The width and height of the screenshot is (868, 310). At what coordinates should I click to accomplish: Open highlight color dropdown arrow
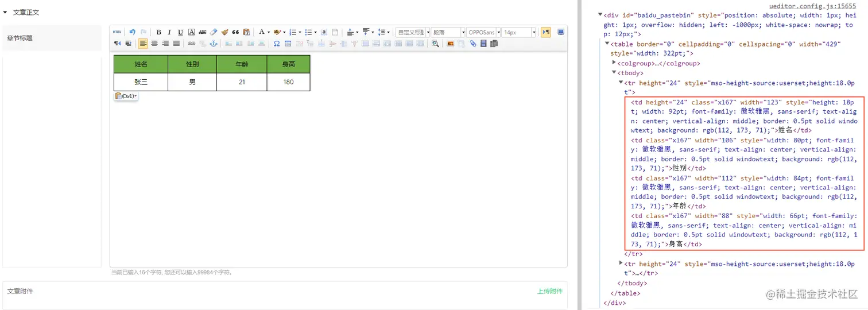(x=284, y=32)
